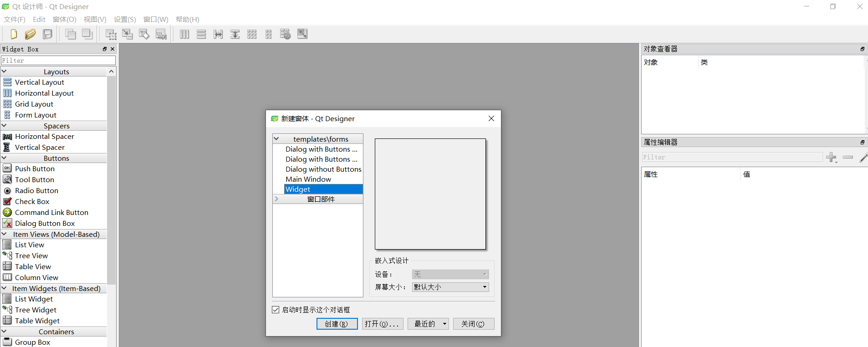The height and width of the screenshot is (347, 868).
Task: Select Main Window template
Action: coord(308,179)
